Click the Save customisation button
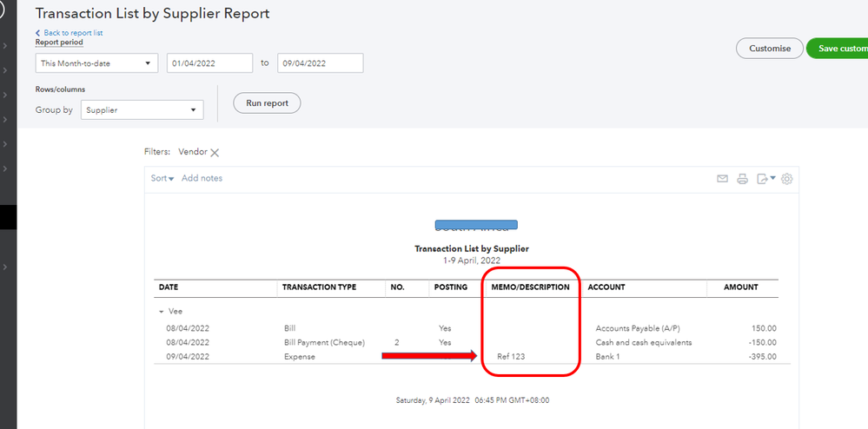 coord(837,49)
